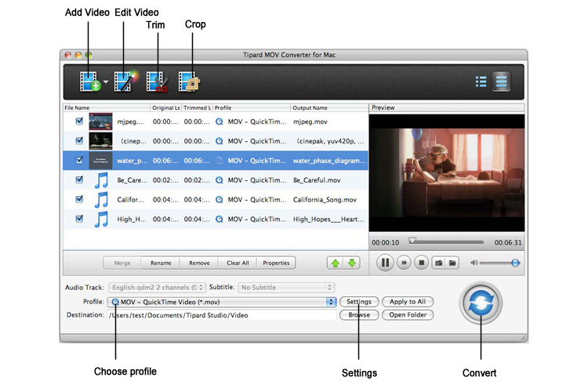Open the snapshot folder icon
Viewport: 588px width, 392px height.
452,263
